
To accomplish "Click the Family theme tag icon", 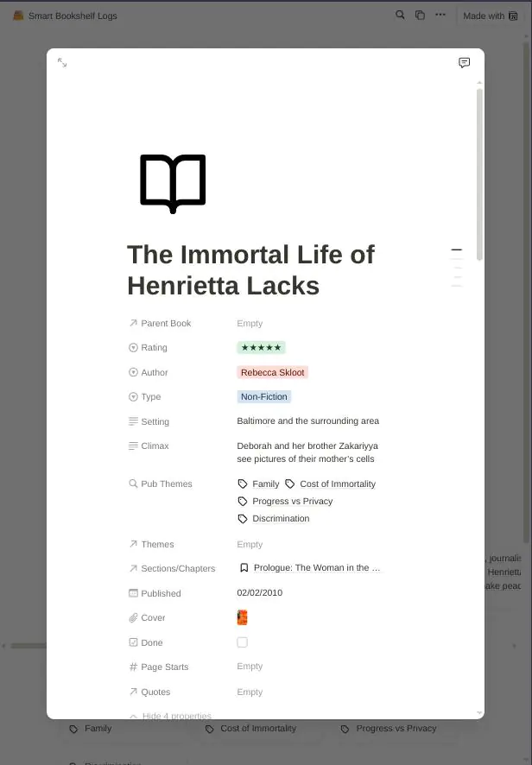I will click(243, 484).
